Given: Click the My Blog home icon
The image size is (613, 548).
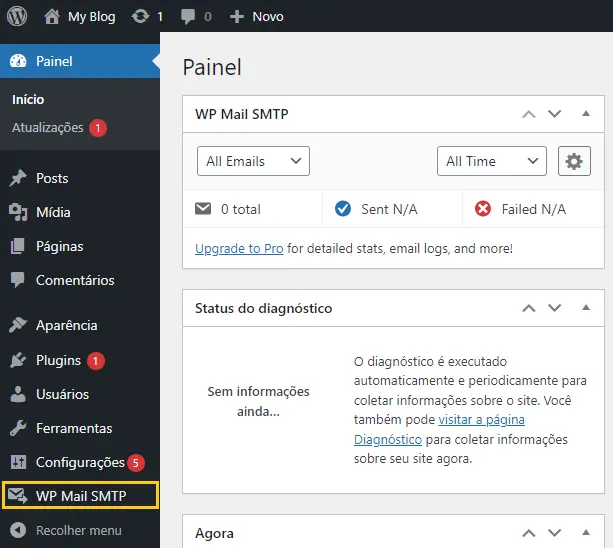Looking at the screenshot, I should 52,16.
